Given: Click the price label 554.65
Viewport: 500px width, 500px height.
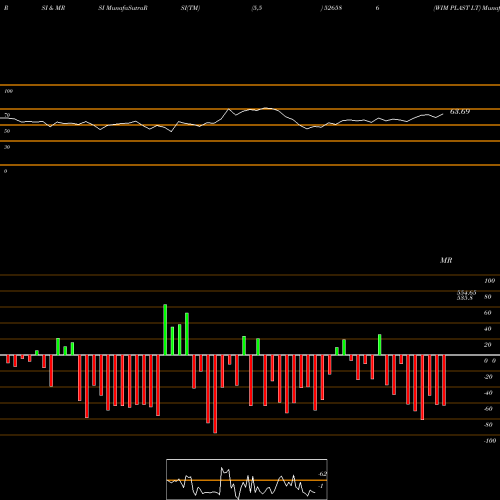Looking at the screenshot, I should [x=466, y=293].
